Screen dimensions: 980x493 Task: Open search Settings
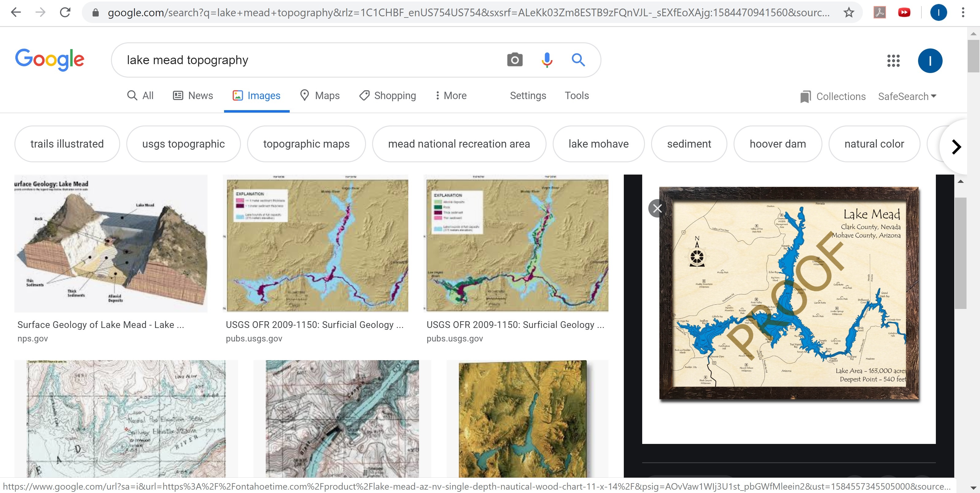[528, 95]
